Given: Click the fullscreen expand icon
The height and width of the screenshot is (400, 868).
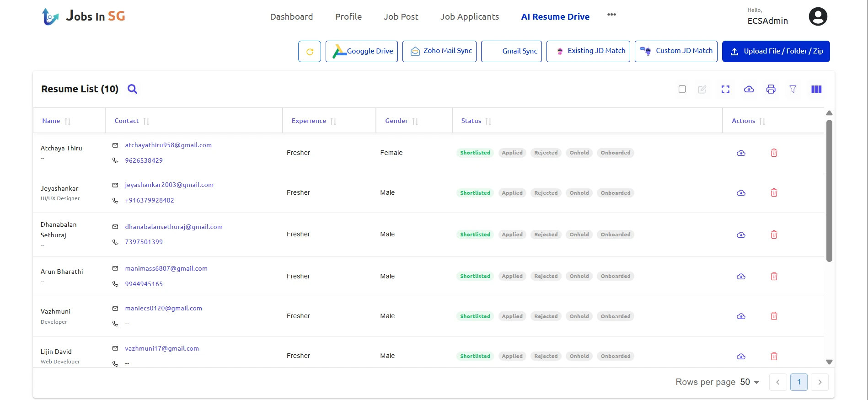Looking at the screenshot, I should click(725, 90).
